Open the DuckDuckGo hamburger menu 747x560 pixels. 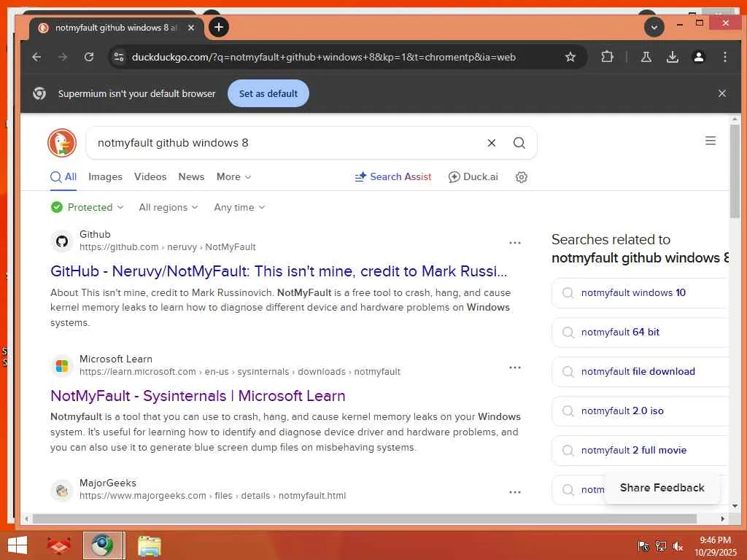[711, 141]
